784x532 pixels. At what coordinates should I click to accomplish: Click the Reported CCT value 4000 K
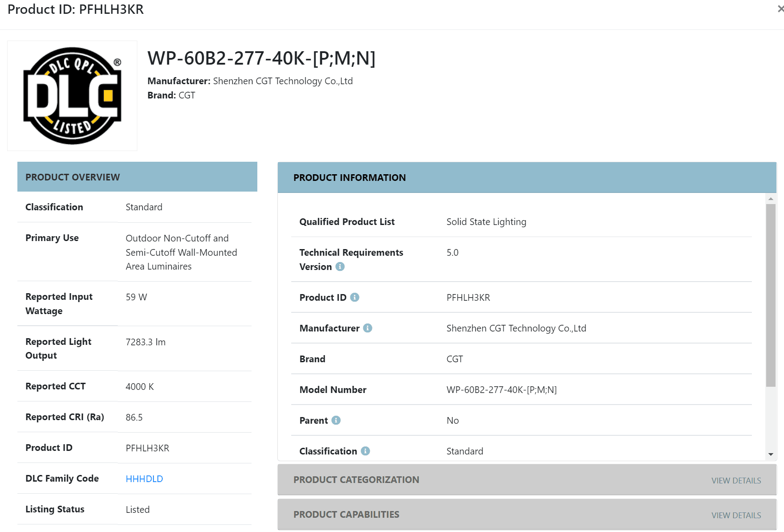coord(140,387)
